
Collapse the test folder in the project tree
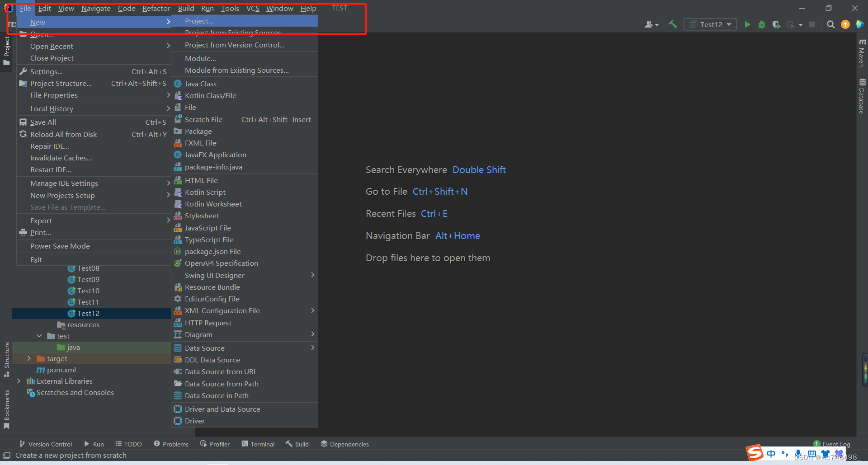[39, 336]
